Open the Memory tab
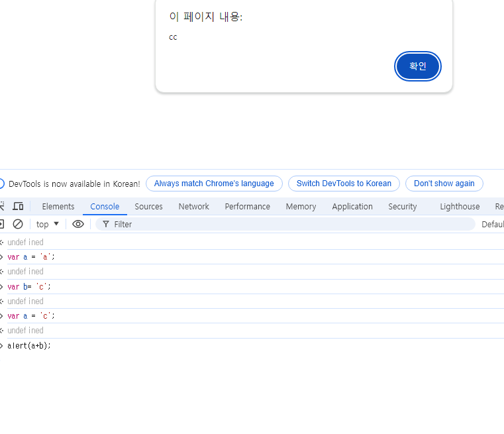Image resolution: width=504 pixels, height=434 pixels. (301, 206)
